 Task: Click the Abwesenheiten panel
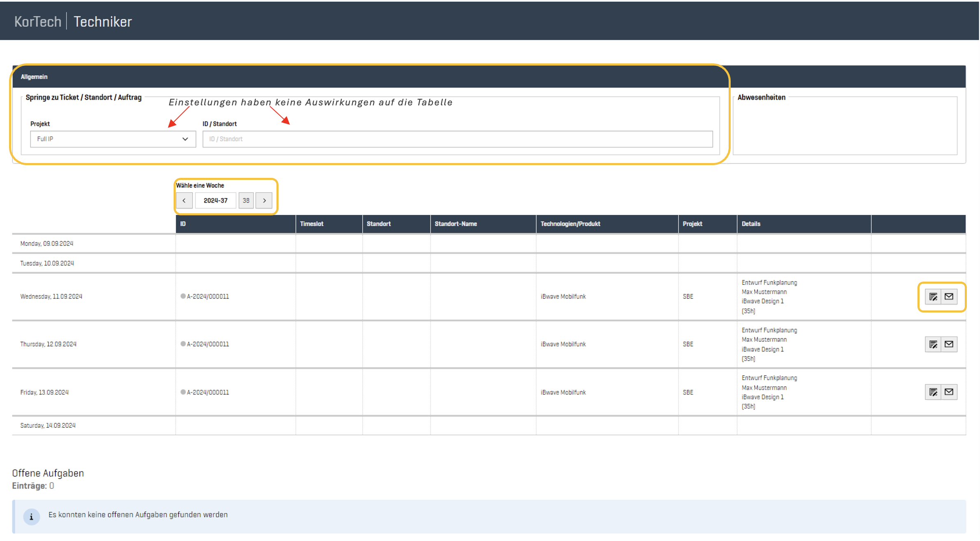pyautogui.click(x=844, y=126)
